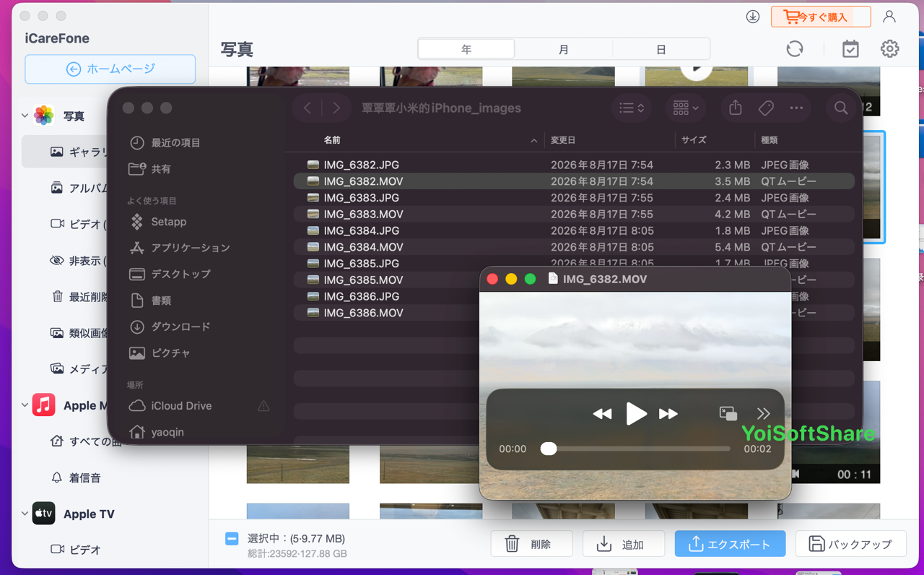Click the video progress slider knob
Image resolution: width=924 pixels, height=575 pixels.
[549, 449]
